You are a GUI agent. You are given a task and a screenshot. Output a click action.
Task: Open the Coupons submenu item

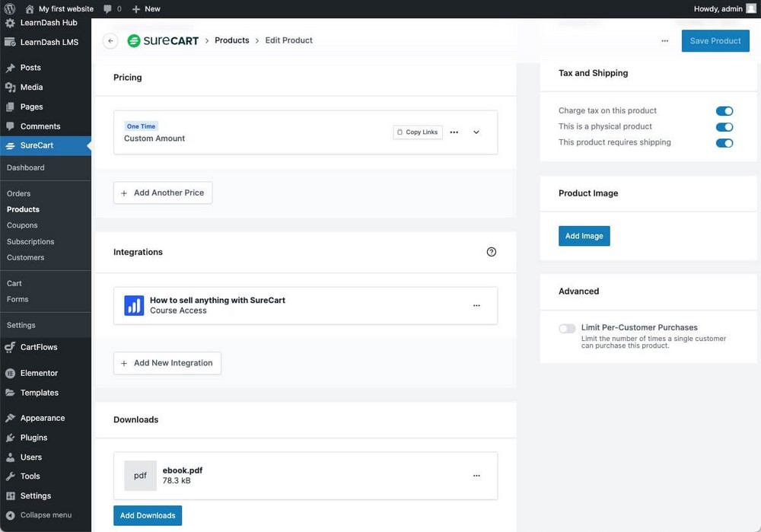click(x=22, y=226)
